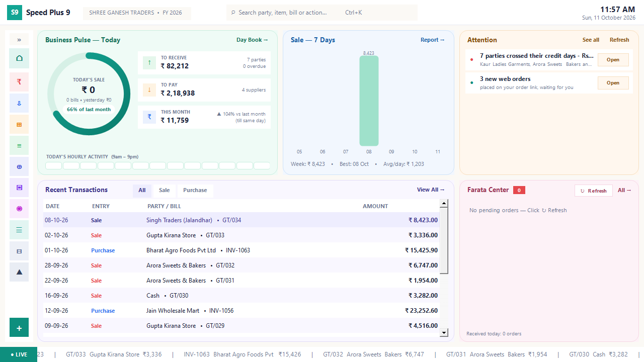
Task: Click the green dot beside web orders alert
Action: tap(472, 82)
